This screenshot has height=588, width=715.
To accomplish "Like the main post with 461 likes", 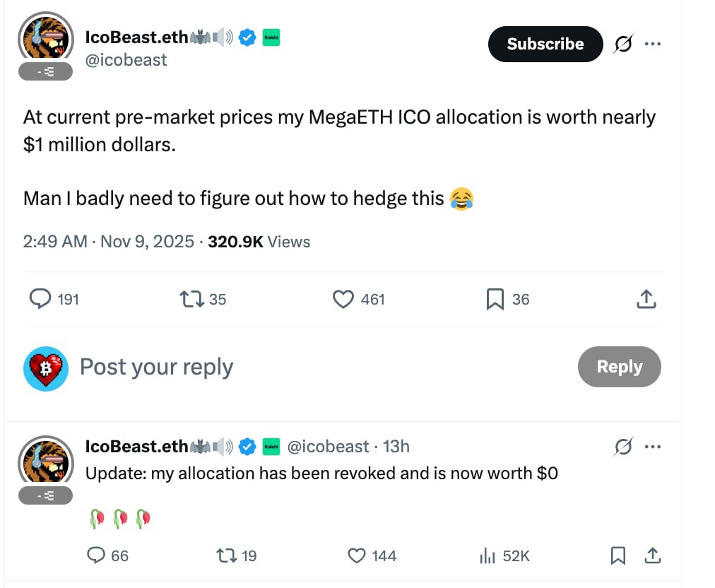I will (x=343, y=300).
